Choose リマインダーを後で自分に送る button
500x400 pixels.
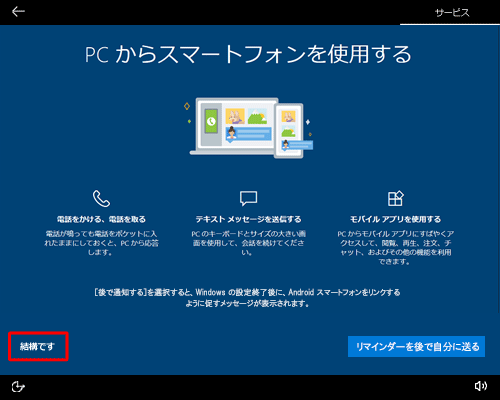click(416, 347)
